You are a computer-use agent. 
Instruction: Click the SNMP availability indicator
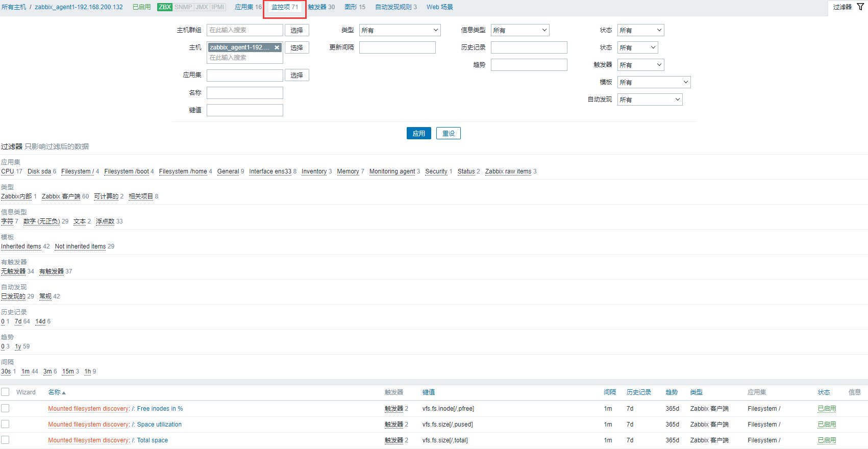(x=183, y=7)
